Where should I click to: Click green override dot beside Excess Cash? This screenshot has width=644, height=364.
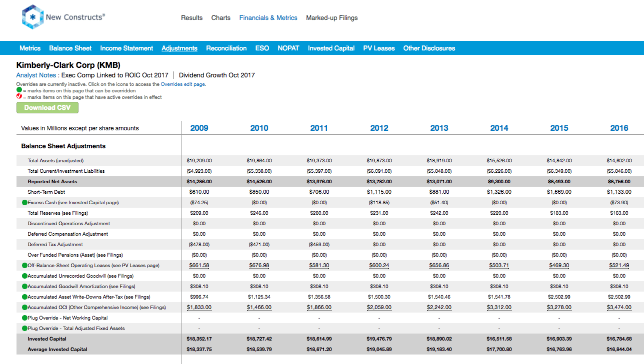coord(24,203)
